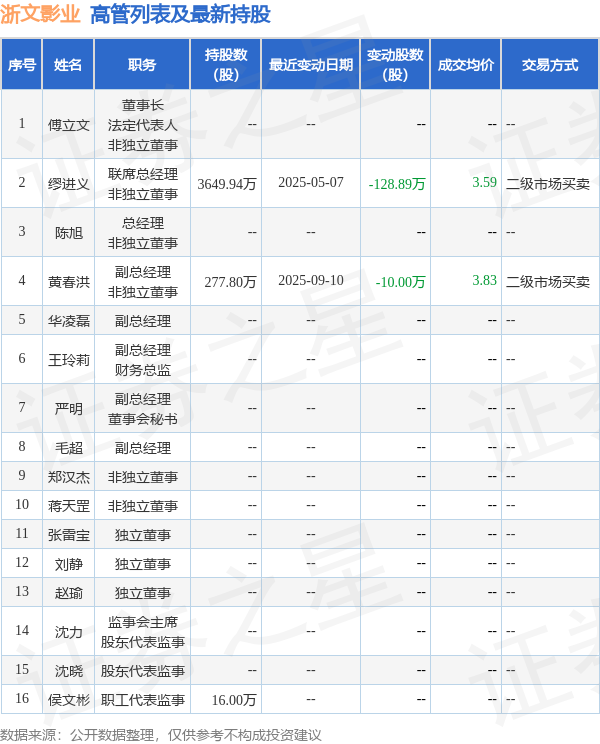
Task: Click share change -10.00万
Action: pos(400,282)
